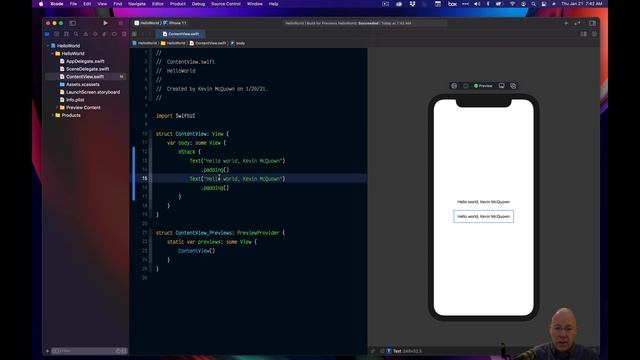Viewport: 640px width, 360px height.
Task: Click the Run (play) button in toolbar
Action: [105, 23]
